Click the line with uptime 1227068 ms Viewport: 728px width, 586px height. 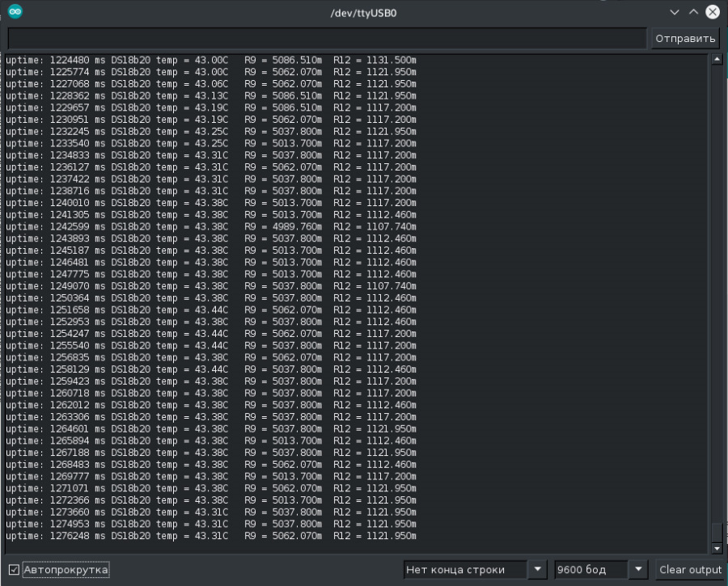pos(211,84)
